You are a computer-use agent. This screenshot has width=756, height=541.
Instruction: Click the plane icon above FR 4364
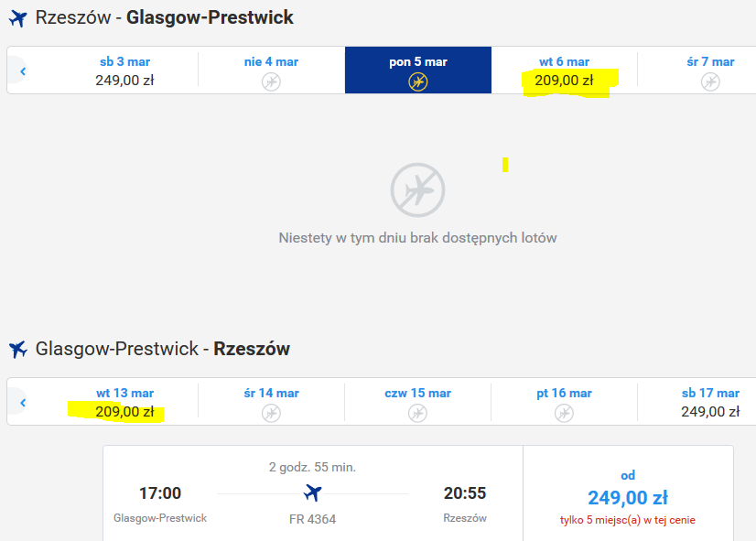(312, 492)
